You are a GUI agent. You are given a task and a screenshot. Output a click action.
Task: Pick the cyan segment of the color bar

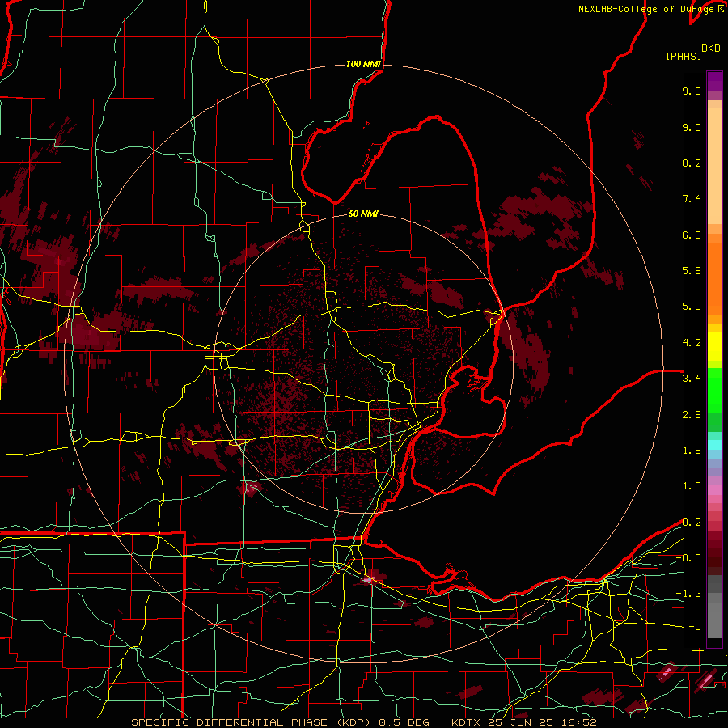coord(714,445)
